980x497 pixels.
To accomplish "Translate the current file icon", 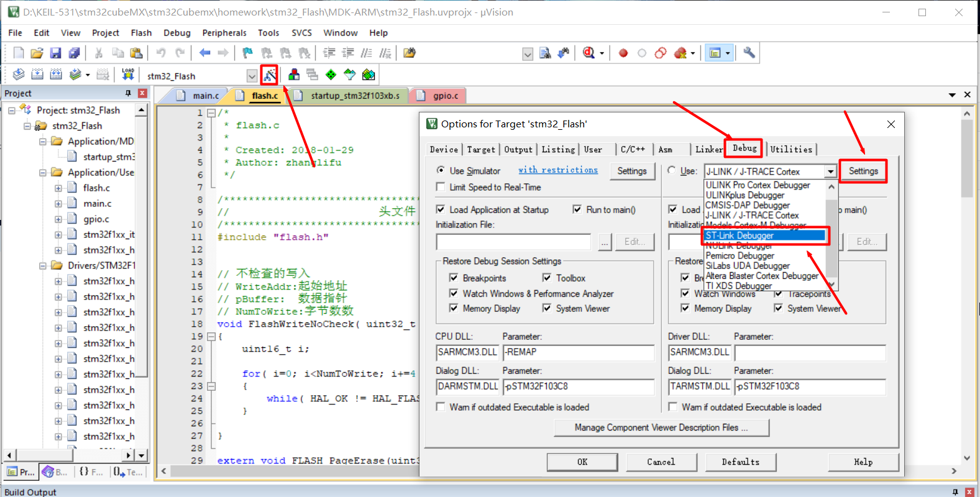I will click(19, 75).
